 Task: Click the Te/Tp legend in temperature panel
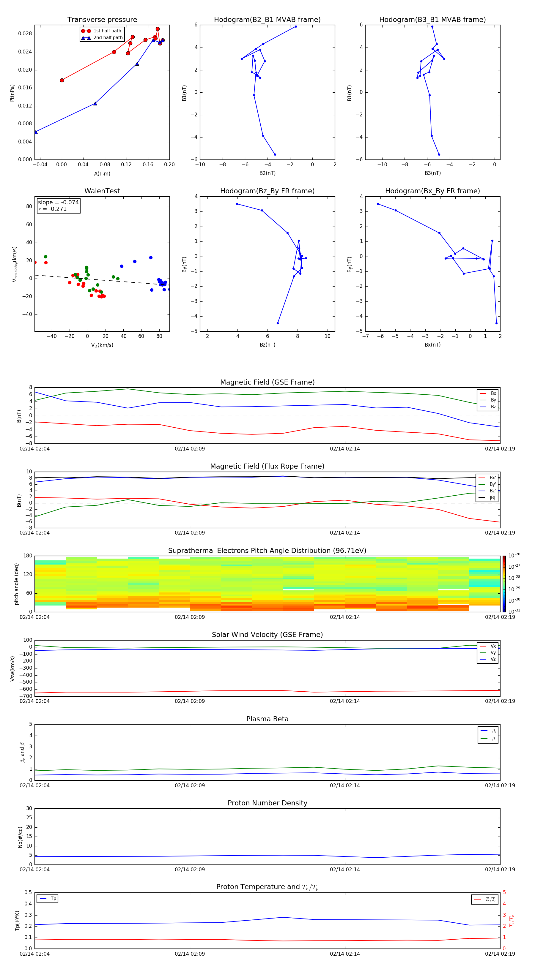coord(485,900)
